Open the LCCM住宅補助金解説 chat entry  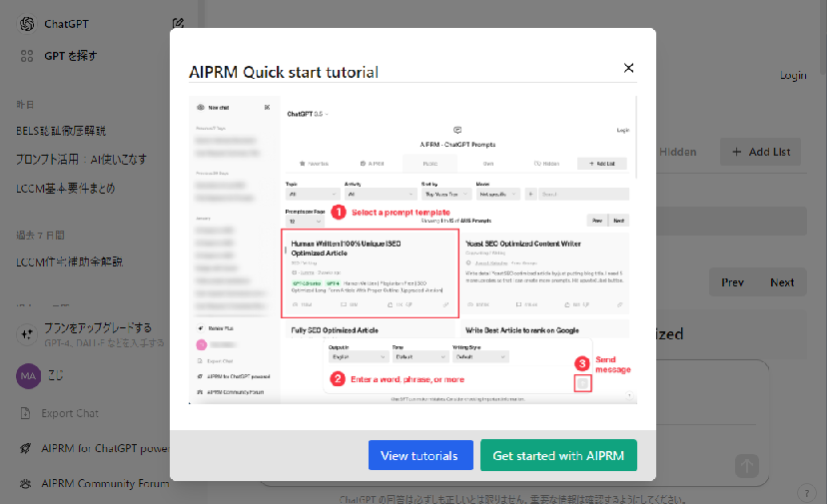click(69, 261)
